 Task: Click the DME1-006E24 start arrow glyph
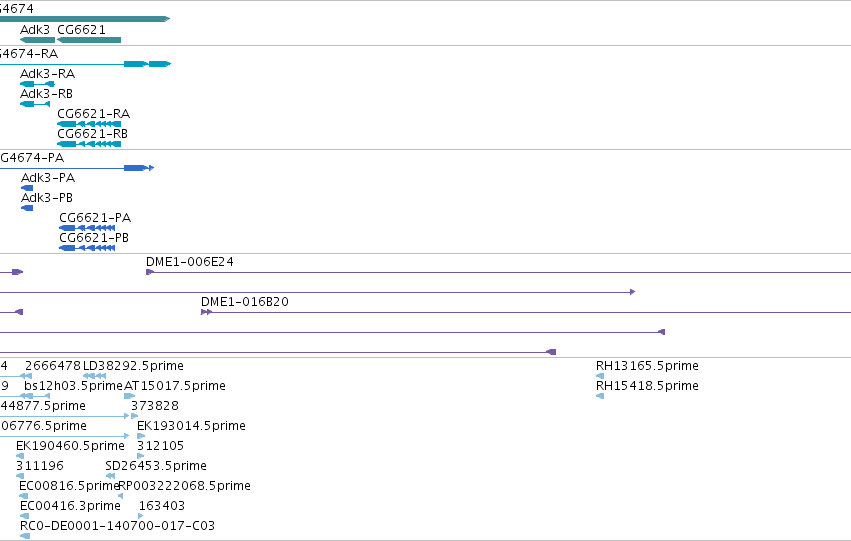coord(150,272)
